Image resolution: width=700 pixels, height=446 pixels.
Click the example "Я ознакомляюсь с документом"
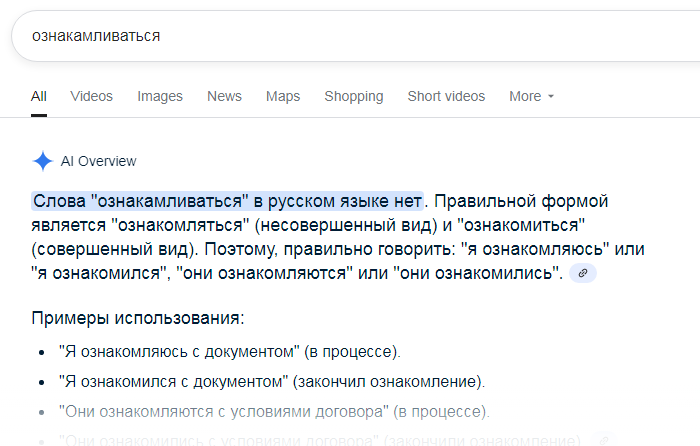point(229,352)
